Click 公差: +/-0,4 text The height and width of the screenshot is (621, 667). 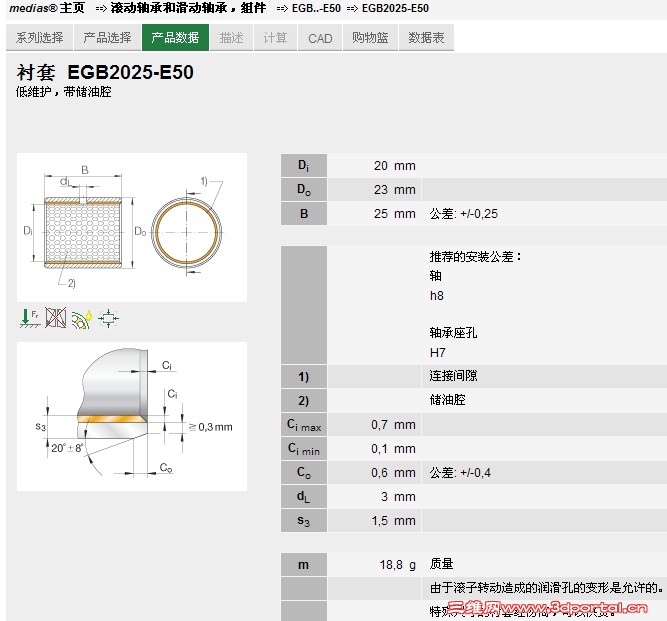460,473
